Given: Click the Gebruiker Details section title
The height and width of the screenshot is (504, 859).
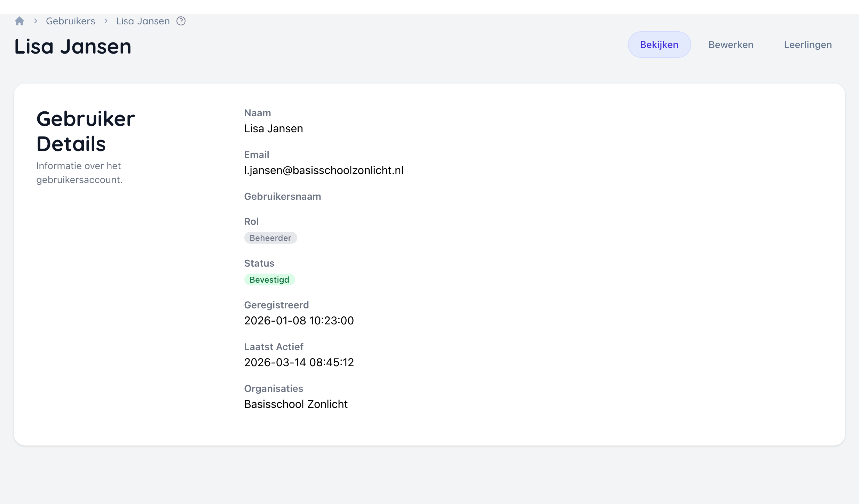Looking at the screenshot, I should (85, 131).
